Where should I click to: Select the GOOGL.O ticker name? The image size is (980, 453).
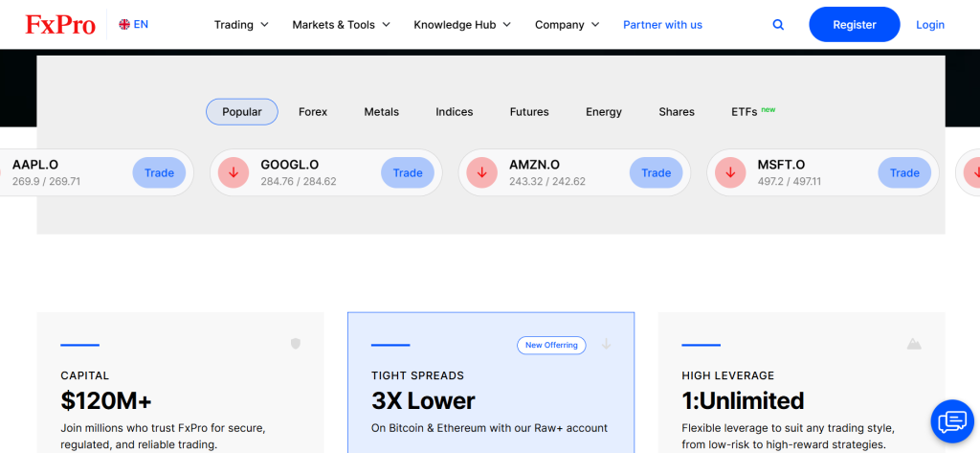point(289,165)
